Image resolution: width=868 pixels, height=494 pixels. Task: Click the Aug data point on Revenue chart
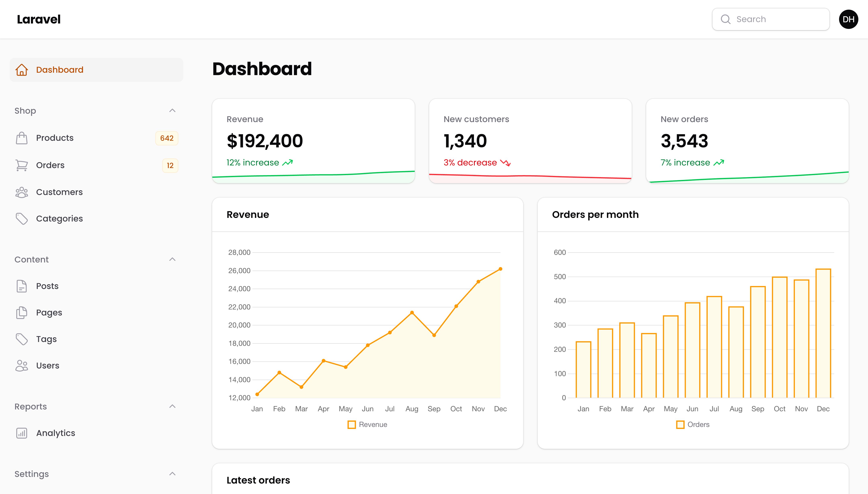pyautogui.click(x=412, y=312)
